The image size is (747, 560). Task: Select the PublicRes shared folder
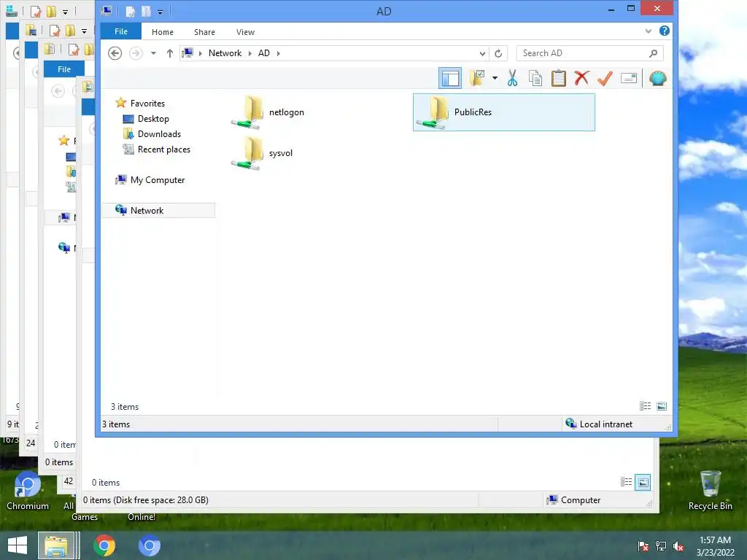click(x=503, y=112)
